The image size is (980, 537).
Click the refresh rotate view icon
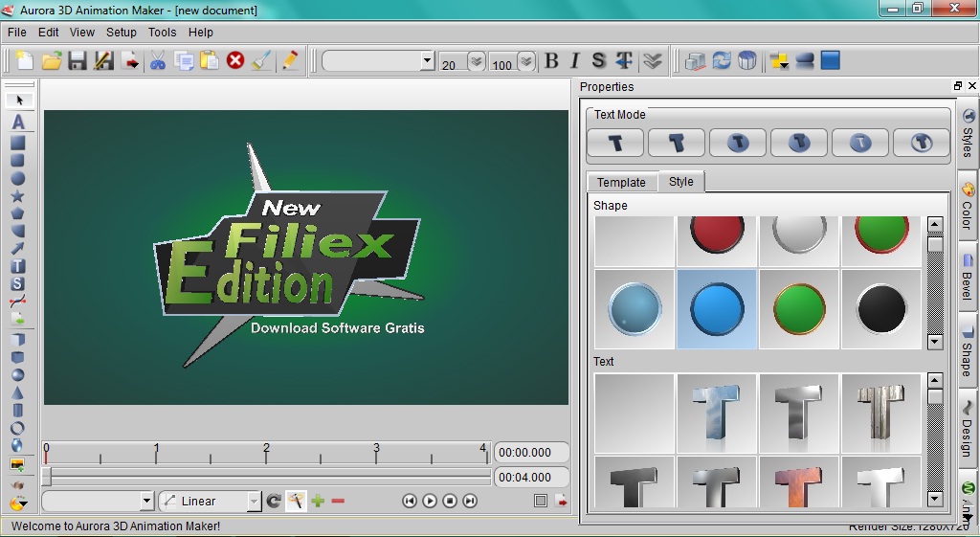coord(722,60)
